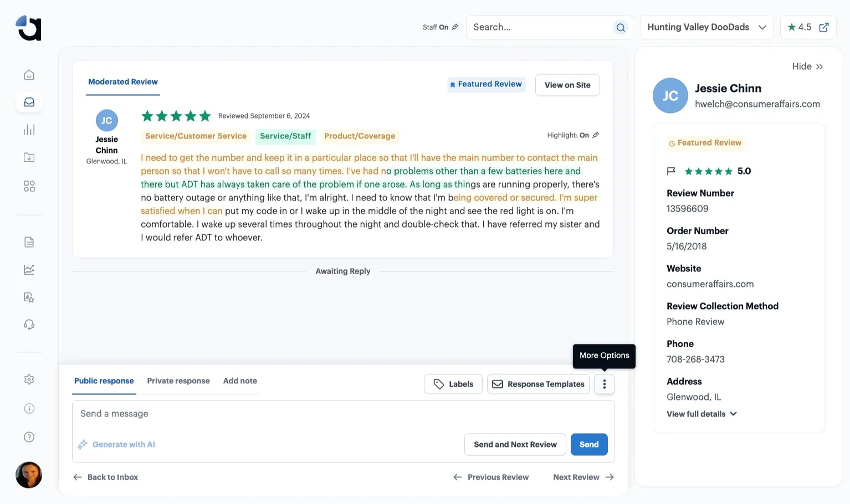
Task: Click the More Options three-dot button
Action: [x=605, y=384]
